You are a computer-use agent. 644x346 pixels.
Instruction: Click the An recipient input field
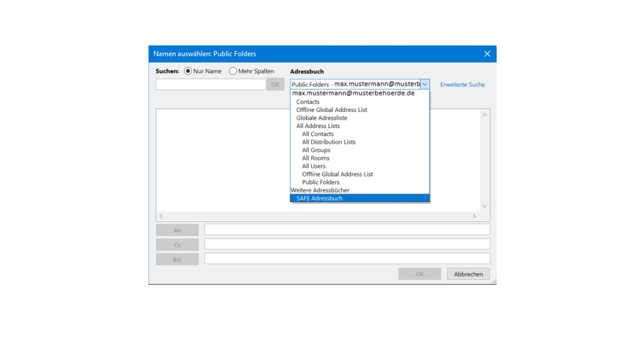[347, 230]
